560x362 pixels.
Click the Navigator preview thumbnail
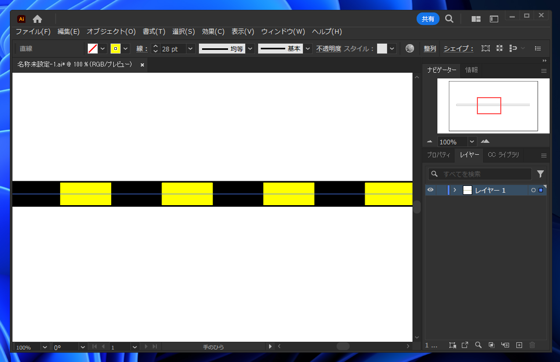click(493, 106)
